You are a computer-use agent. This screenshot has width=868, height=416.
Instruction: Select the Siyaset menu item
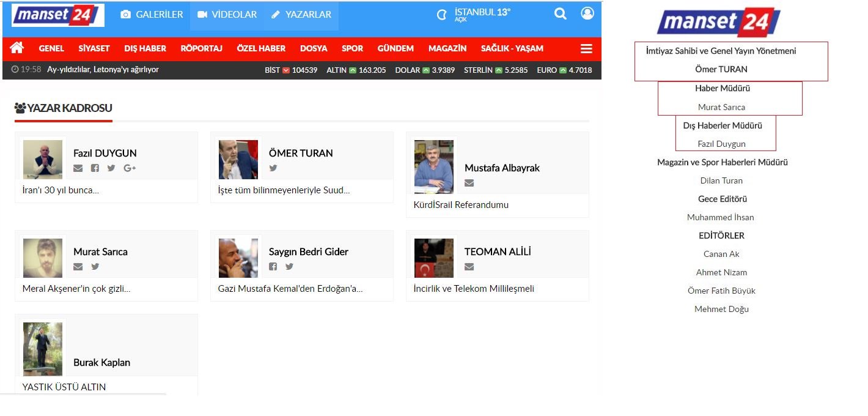(94, 49)
